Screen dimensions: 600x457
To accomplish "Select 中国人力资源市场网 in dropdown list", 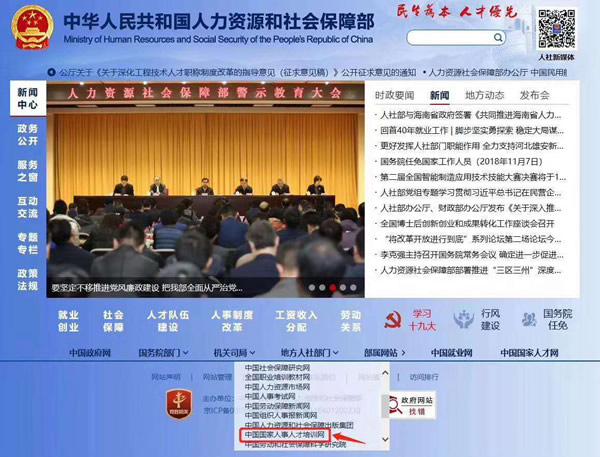I will [277, 387].
